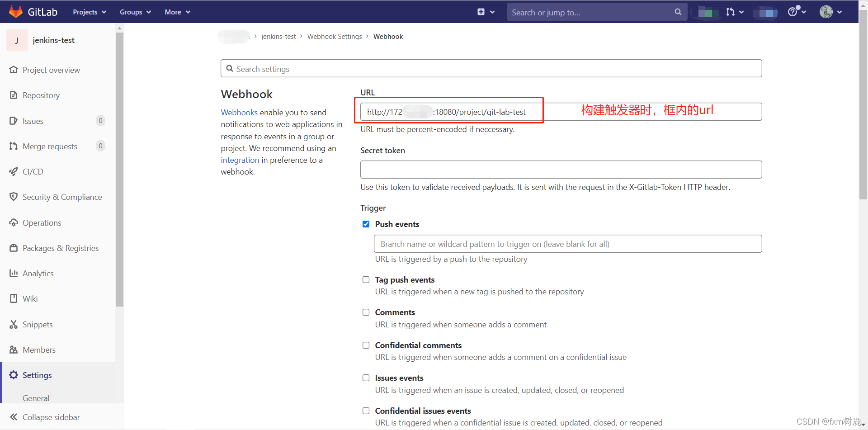Viewport: 868px width, 430px height.
Task: Click the Issues sidebar icon
Action: point(14,121)
